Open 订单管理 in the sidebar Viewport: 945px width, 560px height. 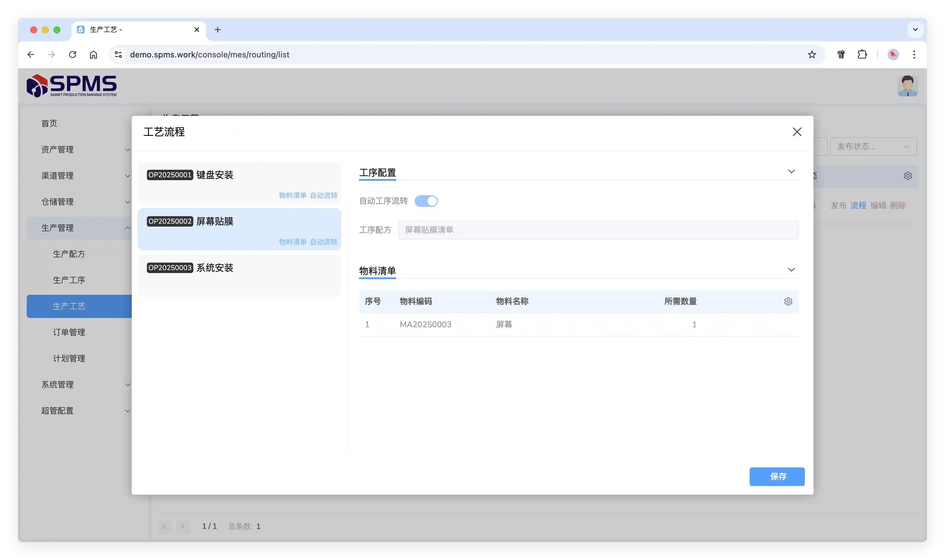pos(69,333)
